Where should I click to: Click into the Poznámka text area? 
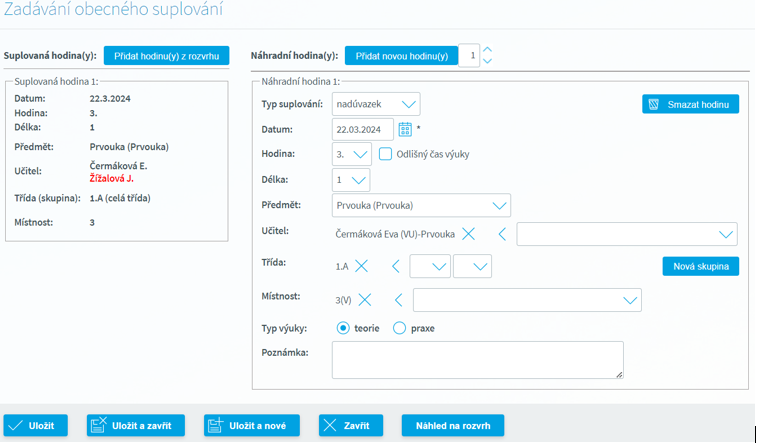[477, 359]
